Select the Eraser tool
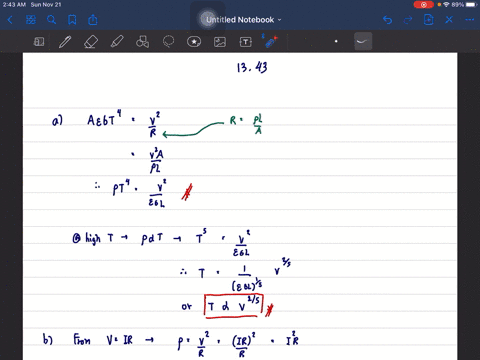 tap(91, 42)
